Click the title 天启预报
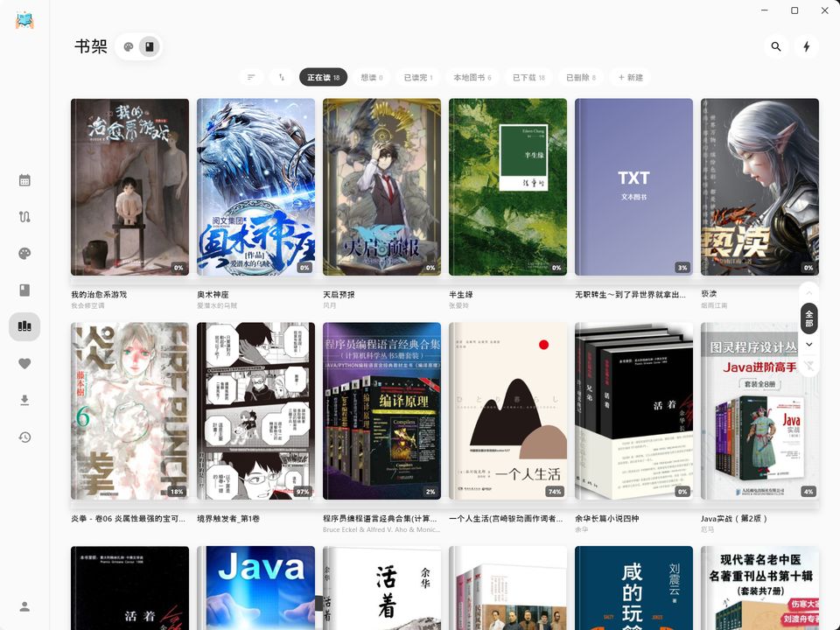840x630 pixels. [339, 294]
